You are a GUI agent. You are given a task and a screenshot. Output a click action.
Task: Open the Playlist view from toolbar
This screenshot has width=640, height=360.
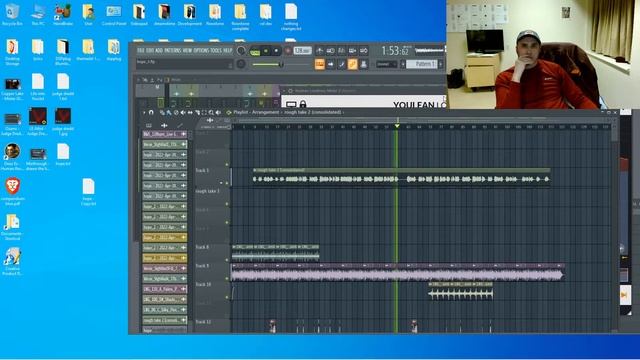pos(320,64)
